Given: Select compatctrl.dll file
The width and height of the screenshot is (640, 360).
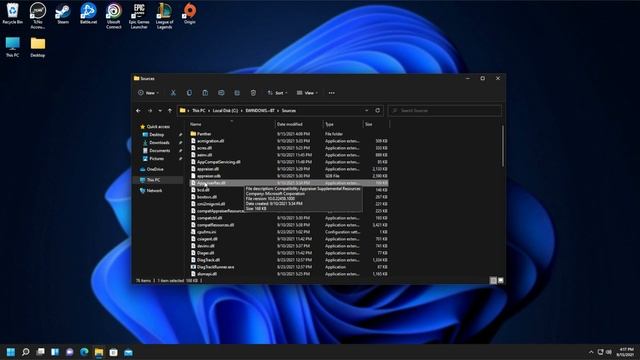Looking at the screenshot, I should tap(289, 218).
